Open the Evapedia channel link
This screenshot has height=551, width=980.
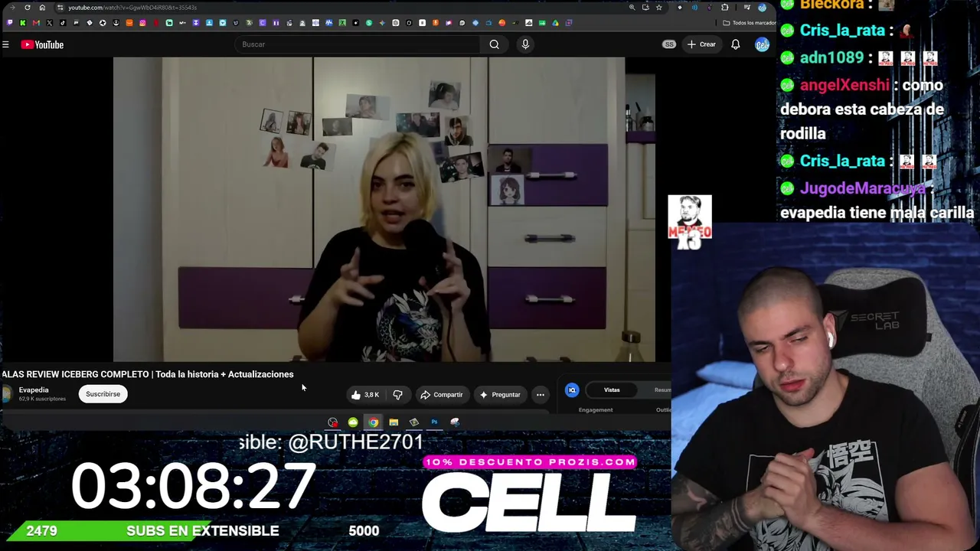click(x=34, y=390)
